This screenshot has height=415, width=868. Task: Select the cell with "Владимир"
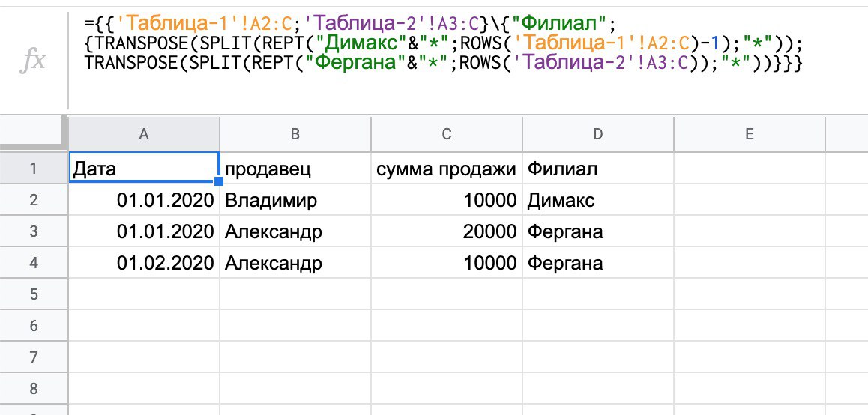click(295, 200)
